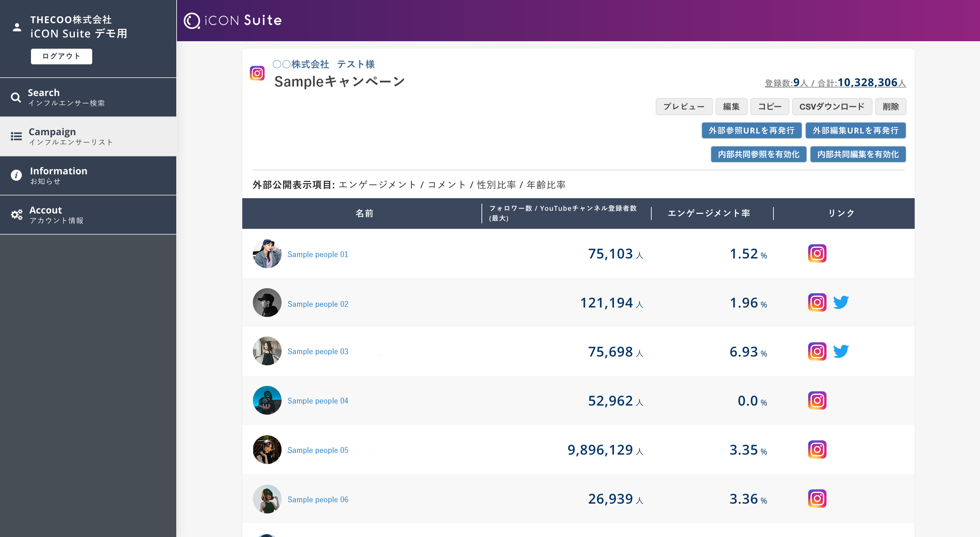This screenshot has width=980, height=537.
Task: Open Accout account info menu
Action: tap(88, 215)
